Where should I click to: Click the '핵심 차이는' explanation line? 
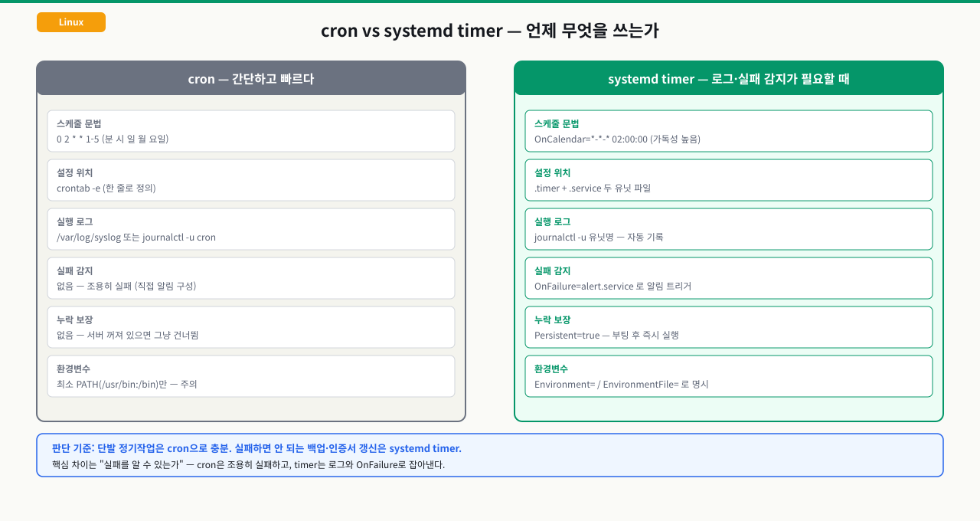248,464
